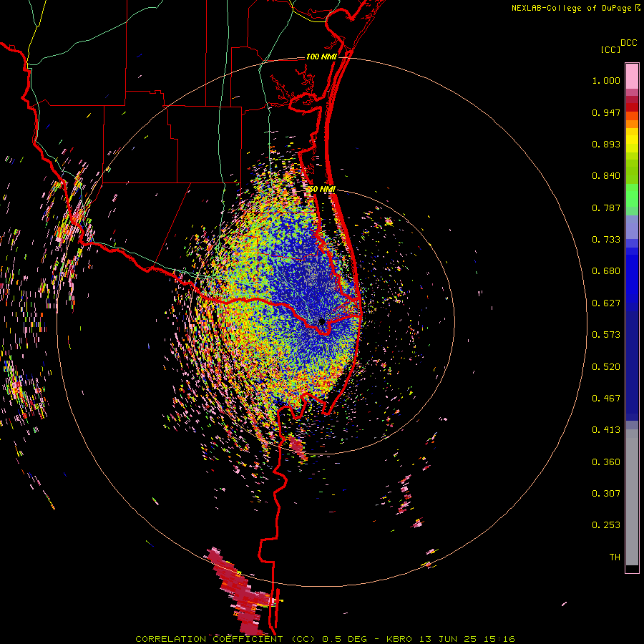
Task: Select the 0.893 color scale value
Action: (x=606, y=144)
